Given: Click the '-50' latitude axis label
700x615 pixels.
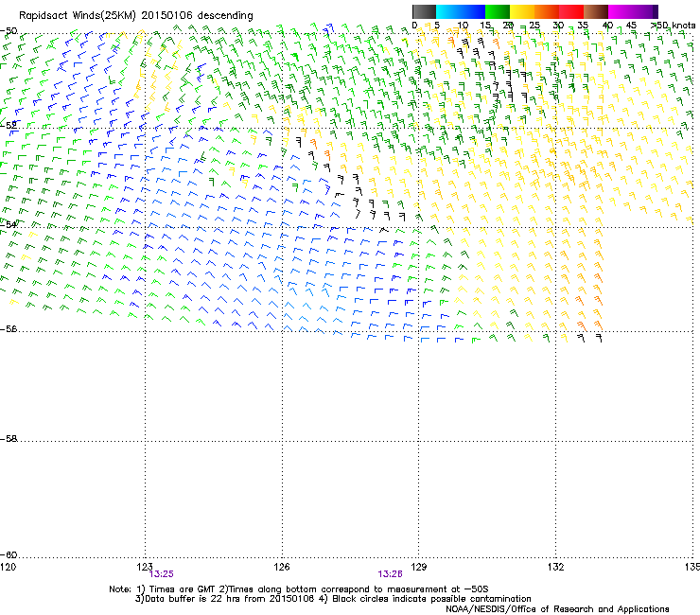Looking at the screenshot, I should 9,31.
